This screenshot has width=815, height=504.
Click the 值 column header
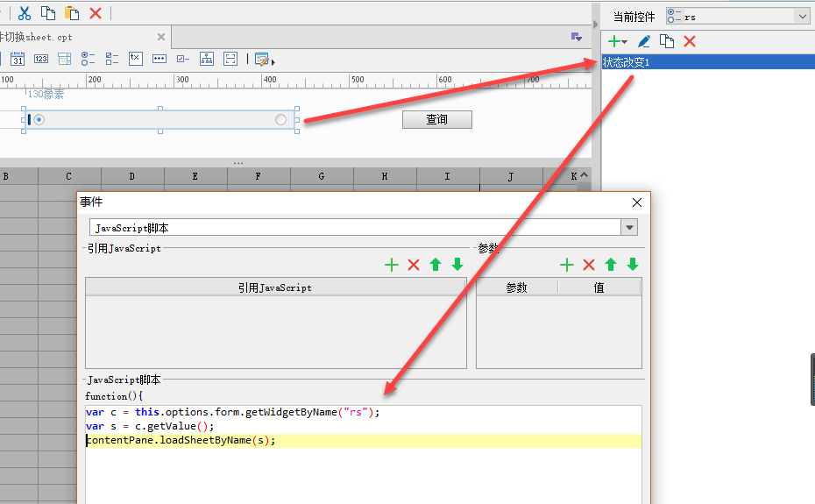click(599, 287)
